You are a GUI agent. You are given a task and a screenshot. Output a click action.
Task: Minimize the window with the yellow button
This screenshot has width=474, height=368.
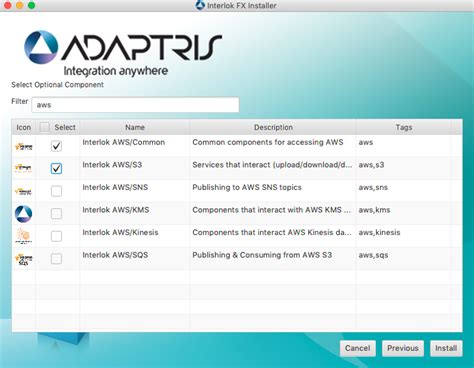click(x=19, y=5)
